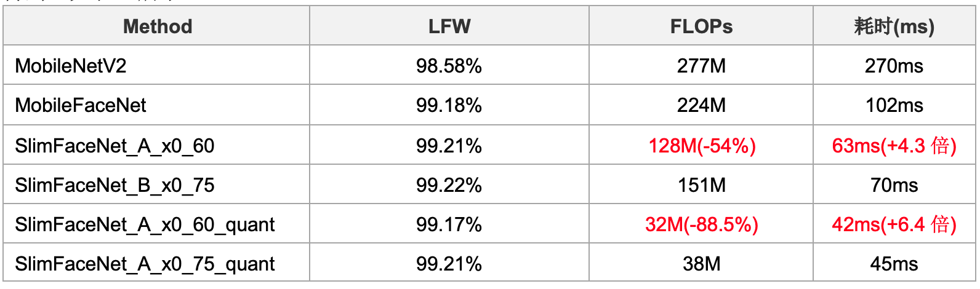Click the Method column header

pos(157,26)
